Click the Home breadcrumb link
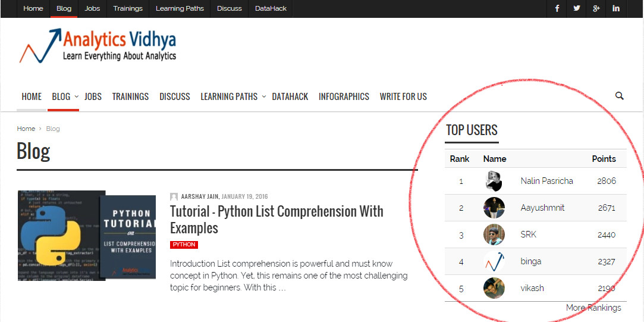The height and width of the screenshot is (322, 644). 26,129
